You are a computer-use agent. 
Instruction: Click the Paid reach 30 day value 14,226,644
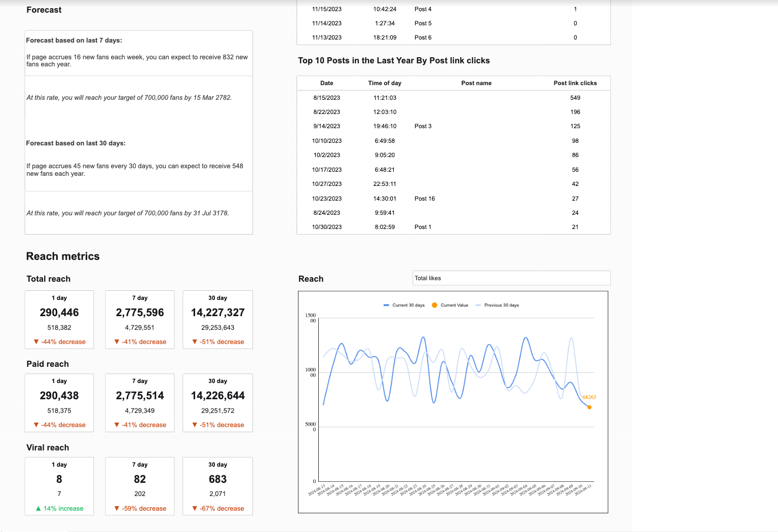217,396
